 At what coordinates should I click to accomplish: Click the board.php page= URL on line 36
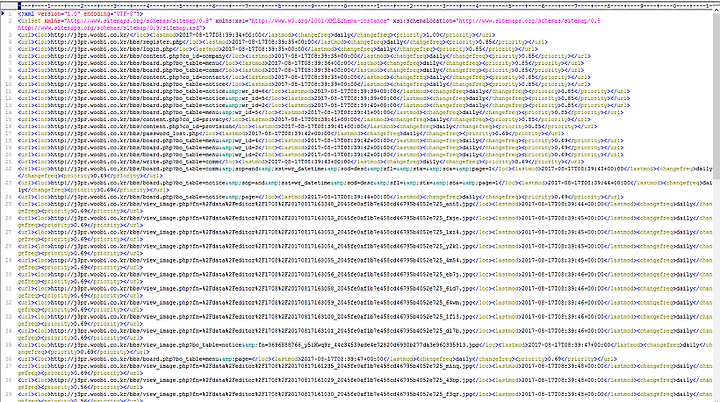coord(153,359)
